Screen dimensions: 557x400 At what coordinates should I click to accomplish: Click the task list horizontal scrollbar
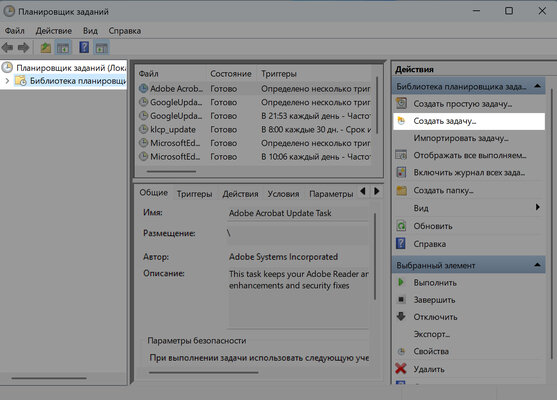coord(172,171)
